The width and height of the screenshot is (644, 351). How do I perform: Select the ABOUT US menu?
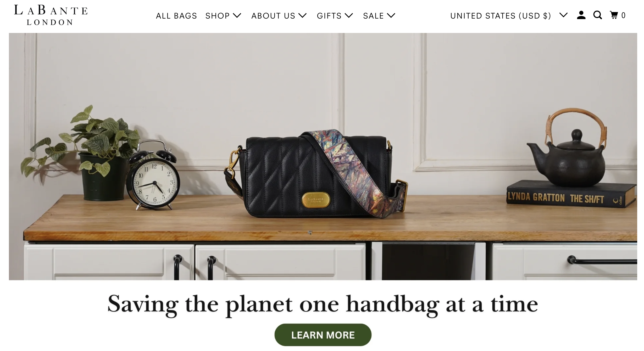tap(273, 16)
